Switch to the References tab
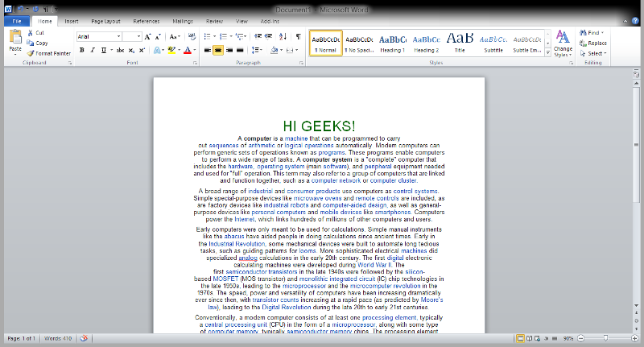This screenshot has width=644, height=347. pyautogui.click(x=146, y=20)
